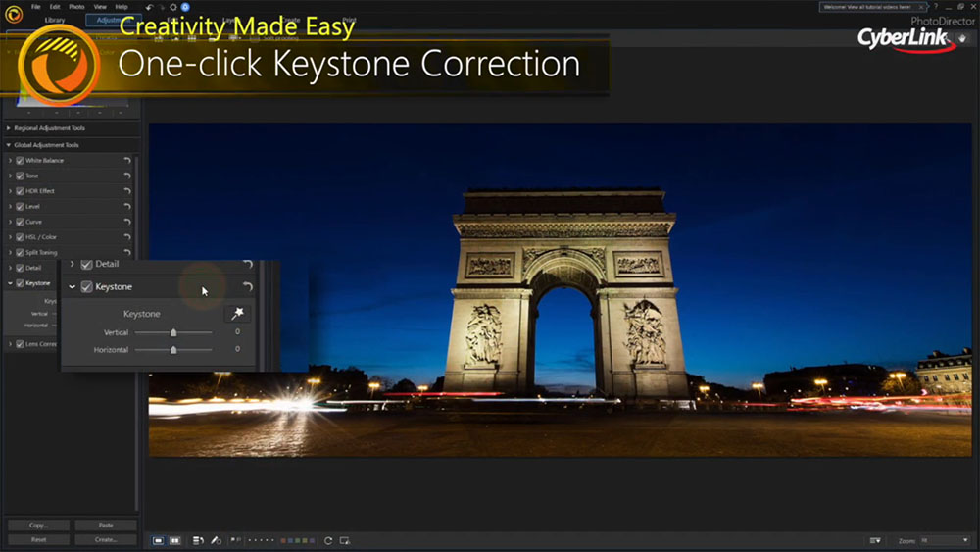Open the View menu
This screenshot has height=552, width=980.
click(100, 7)
